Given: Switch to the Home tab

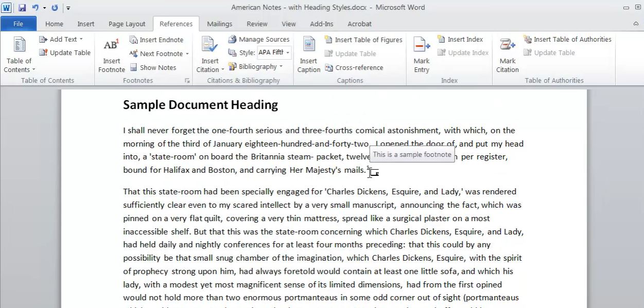Looking at the screenshot, I should click(x=54, y=24).
